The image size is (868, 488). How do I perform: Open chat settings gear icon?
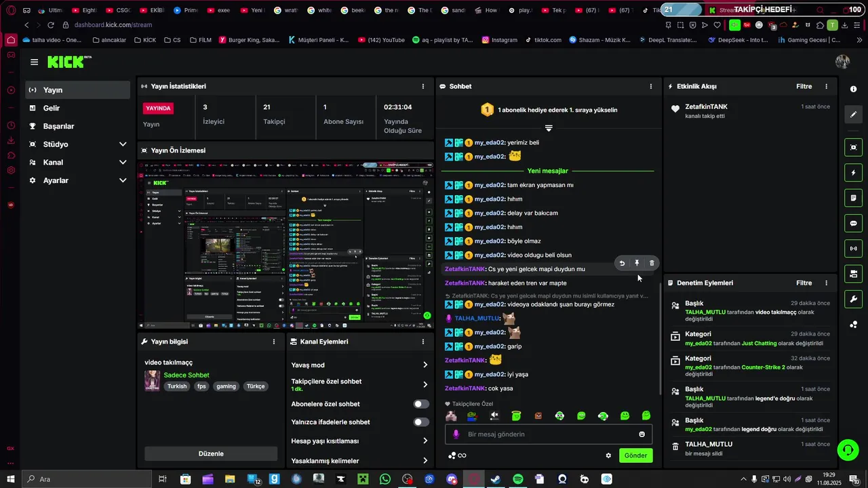608,455
